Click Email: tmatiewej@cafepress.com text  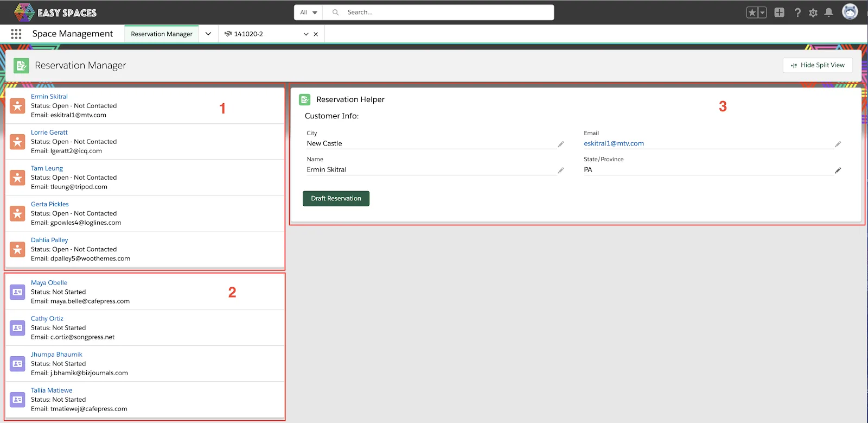79,409
